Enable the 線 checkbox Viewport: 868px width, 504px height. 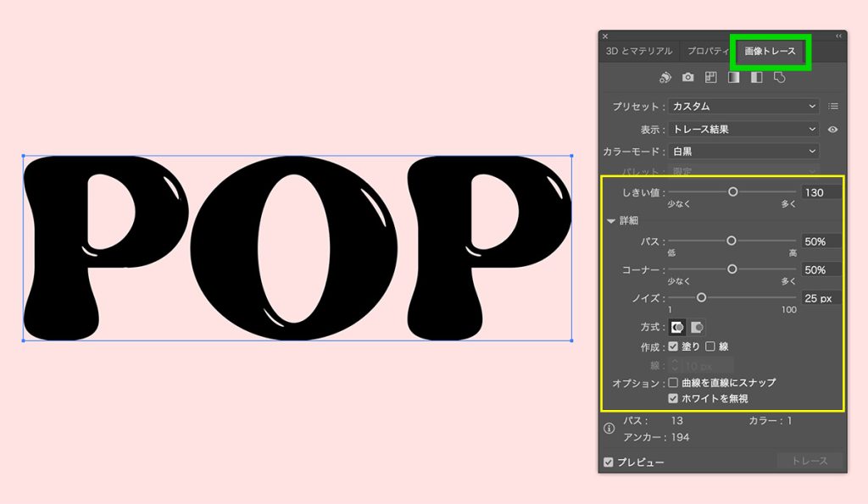click(x=709, y=346)
